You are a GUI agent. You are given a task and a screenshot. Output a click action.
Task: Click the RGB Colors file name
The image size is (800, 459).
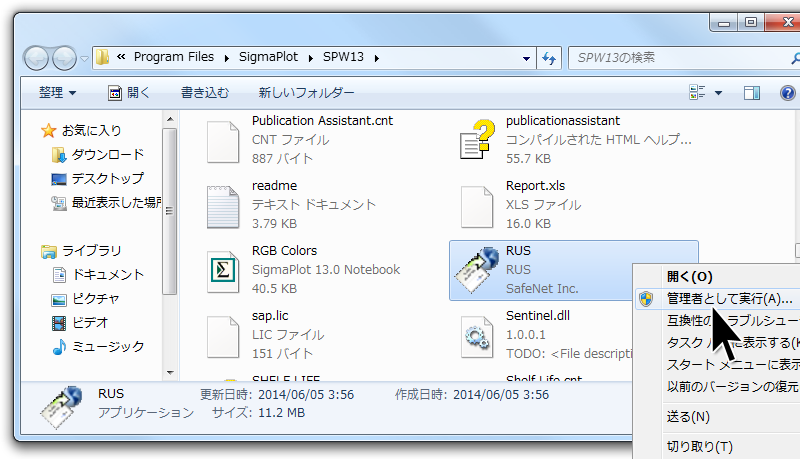coord(284,251)
